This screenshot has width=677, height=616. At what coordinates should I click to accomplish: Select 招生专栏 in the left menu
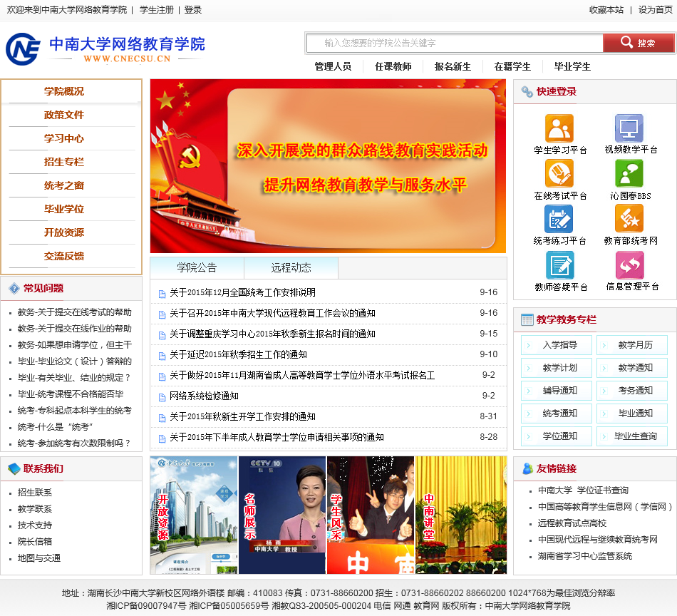[64, 162]
